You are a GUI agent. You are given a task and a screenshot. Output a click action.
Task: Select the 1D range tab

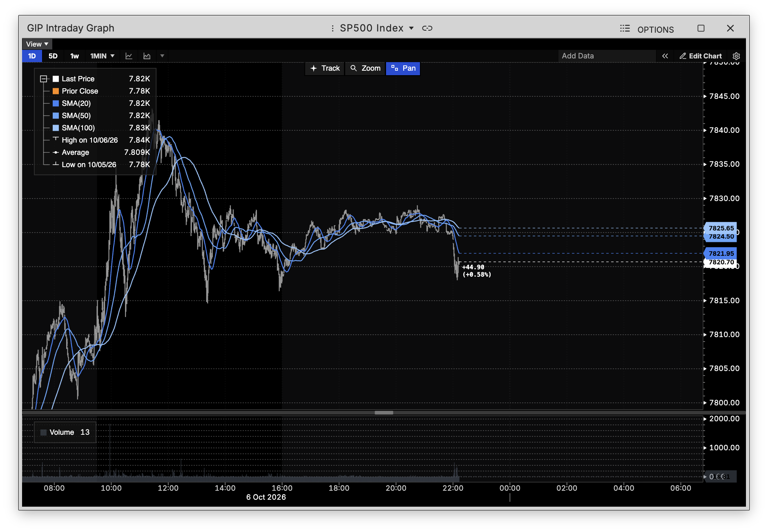pos(32,56)
